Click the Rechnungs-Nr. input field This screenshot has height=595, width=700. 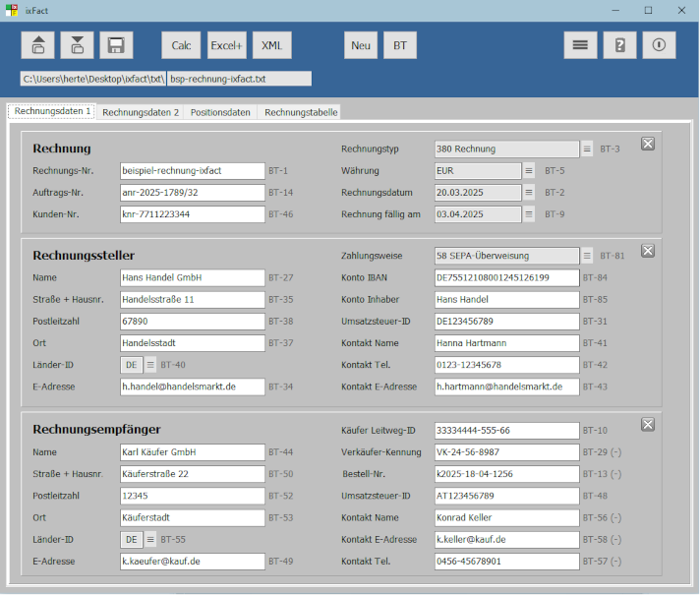pos(193,171)
